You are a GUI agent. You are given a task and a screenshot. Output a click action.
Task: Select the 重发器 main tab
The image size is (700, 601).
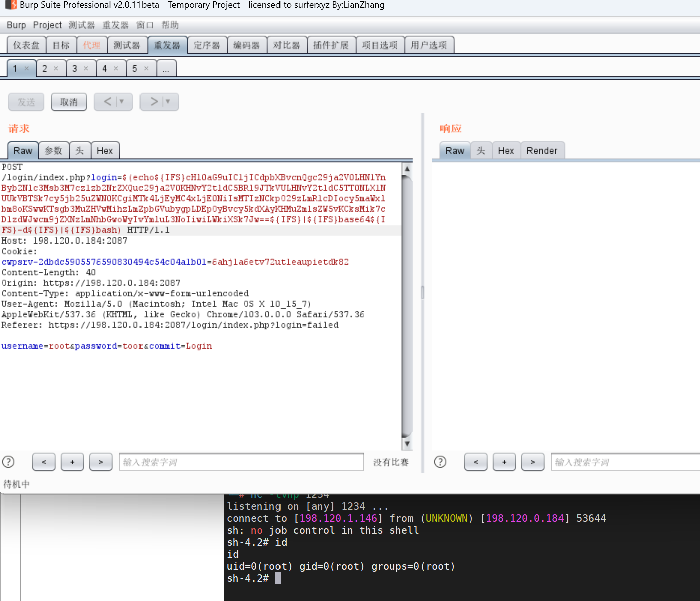point(167,45)
